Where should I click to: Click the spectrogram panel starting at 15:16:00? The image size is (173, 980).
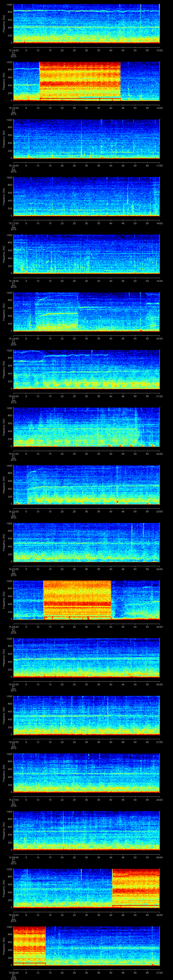pos(86,139)
